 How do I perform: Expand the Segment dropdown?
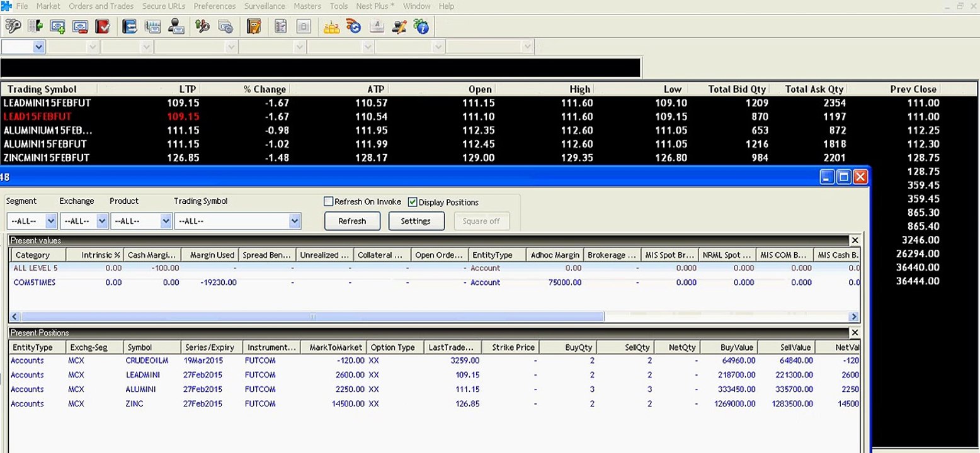pos(51,221)
